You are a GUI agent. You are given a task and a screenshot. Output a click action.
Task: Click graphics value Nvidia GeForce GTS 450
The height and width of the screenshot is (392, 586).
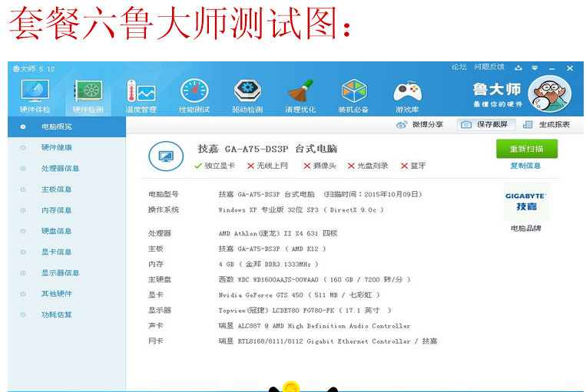pos(300,295)
